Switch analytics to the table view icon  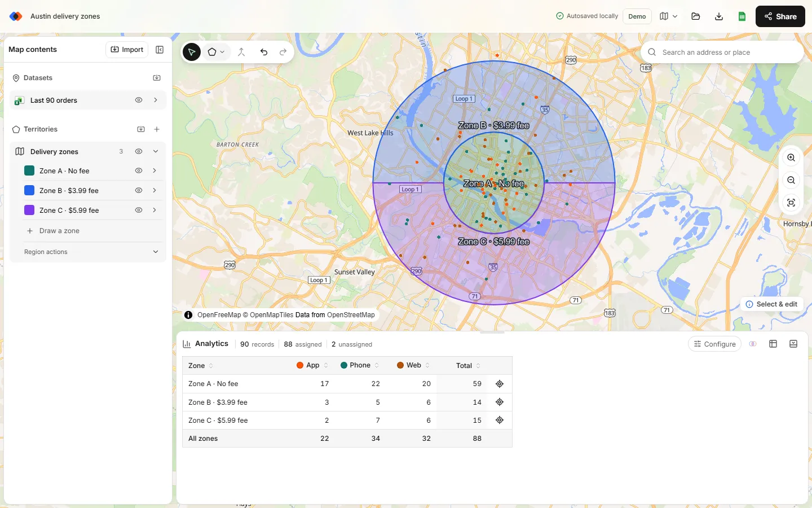coord(773,344)
